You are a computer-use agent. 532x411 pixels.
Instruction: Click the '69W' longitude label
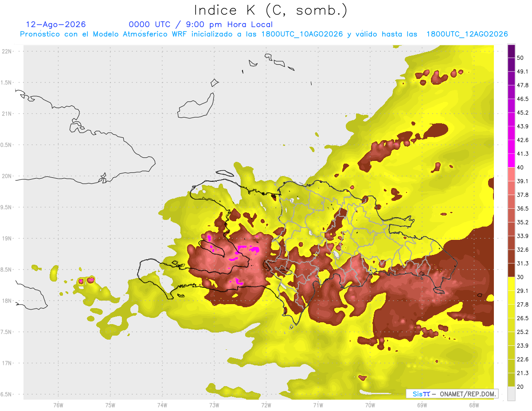422,405
